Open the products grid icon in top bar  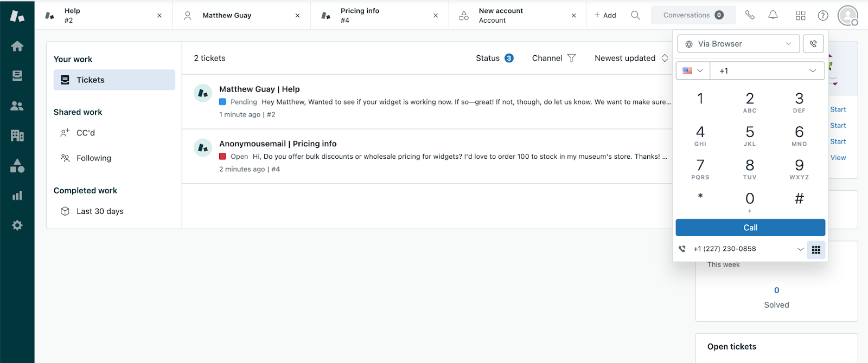pyautogui.click(x=800, y=15)
